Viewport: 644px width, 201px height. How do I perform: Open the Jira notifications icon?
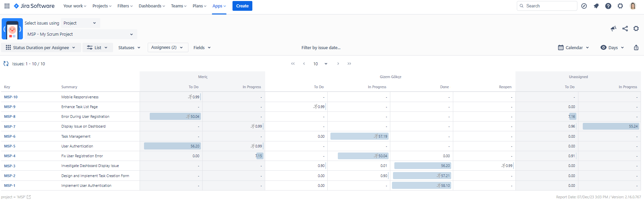point(596,6)
